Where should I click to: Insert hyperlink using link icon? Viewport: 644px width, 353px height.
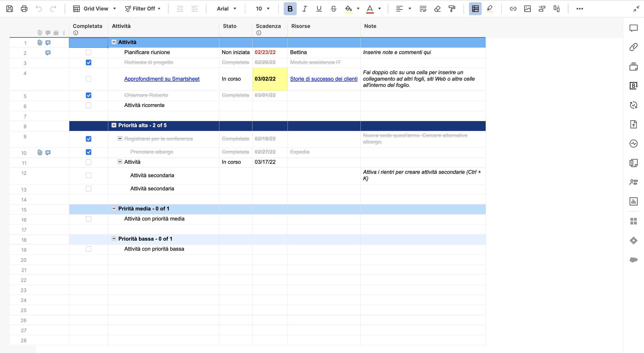(513, 9)
